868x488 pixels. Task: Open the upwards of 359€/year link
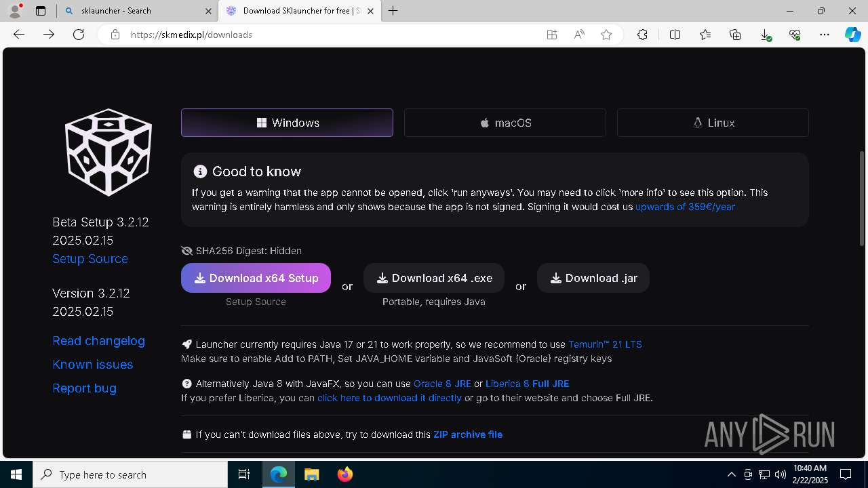click(x=685, y=207)
